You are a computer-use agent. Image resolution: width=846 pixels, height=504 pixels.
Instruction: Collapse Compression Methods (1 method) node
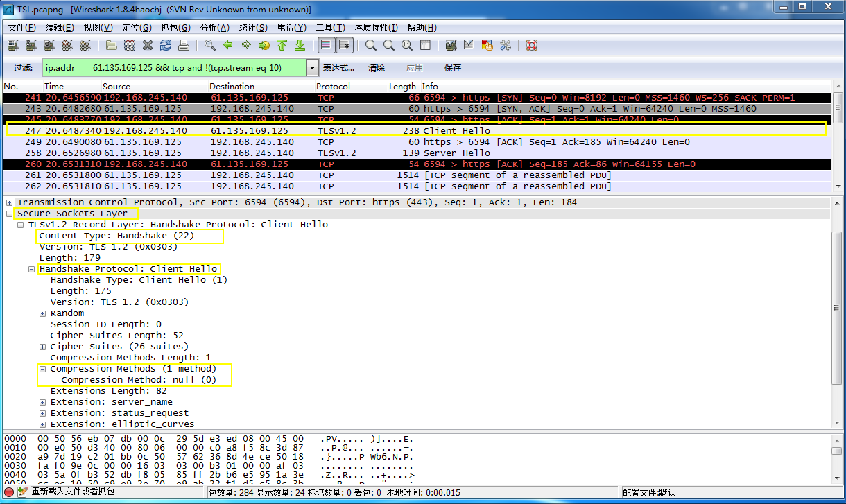click(x=42, y=369)
